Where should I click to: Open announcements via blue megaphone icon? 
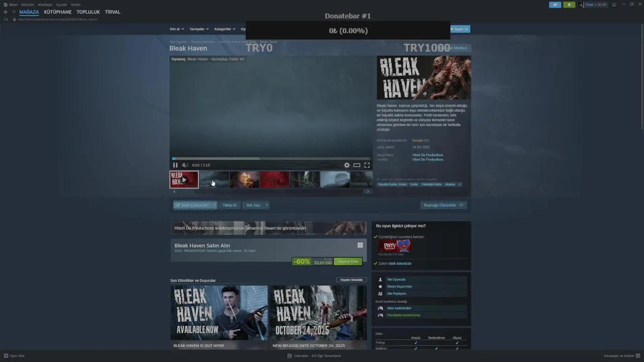point(555,5)
